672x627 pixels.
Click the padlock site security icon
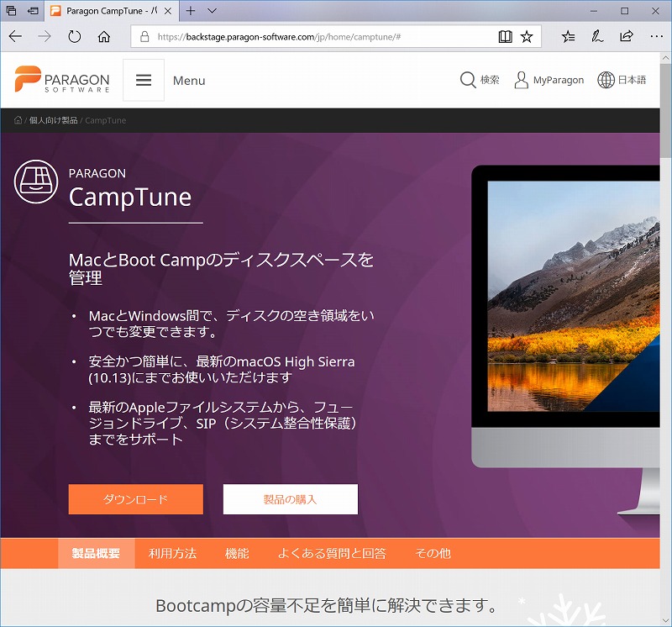[x=144, y=36]
